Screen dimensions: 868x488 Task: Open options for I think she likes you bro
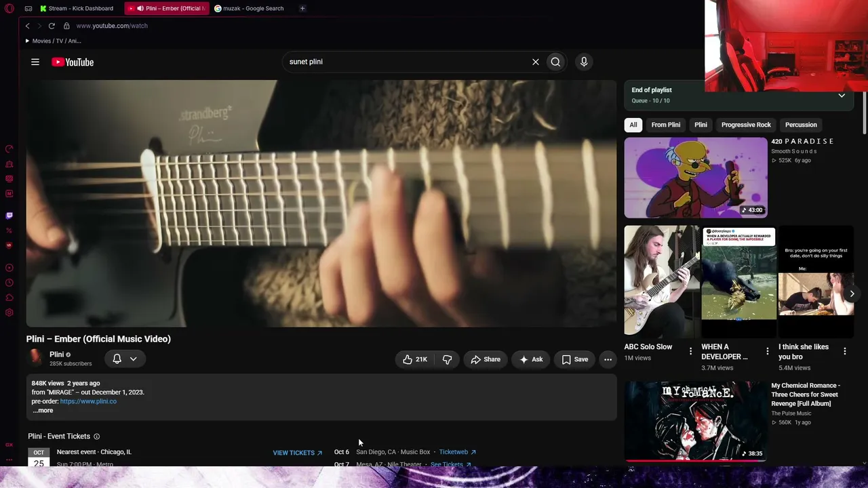(845, 351)
